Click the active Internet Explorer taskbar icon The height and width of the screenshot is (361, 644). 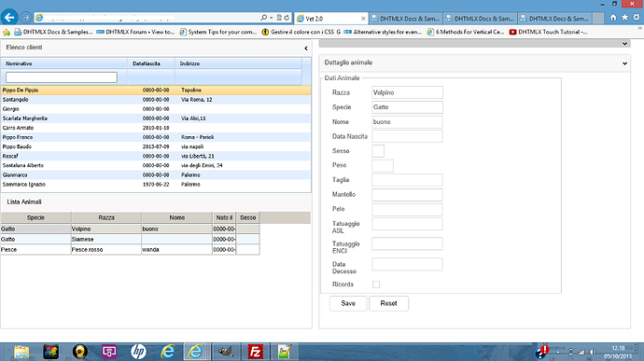(x=196, y=352)
